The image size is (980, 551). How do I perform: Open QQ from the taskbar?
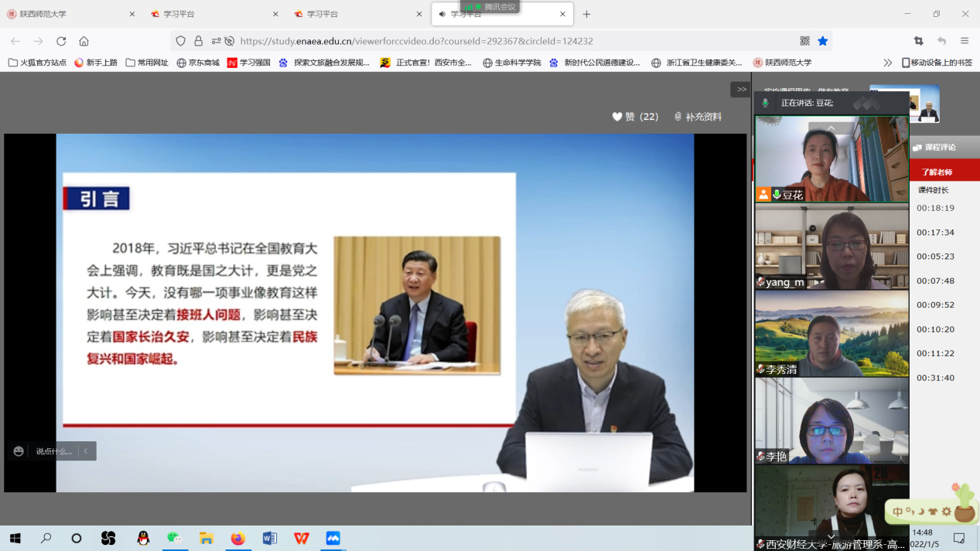coord(143,538)
